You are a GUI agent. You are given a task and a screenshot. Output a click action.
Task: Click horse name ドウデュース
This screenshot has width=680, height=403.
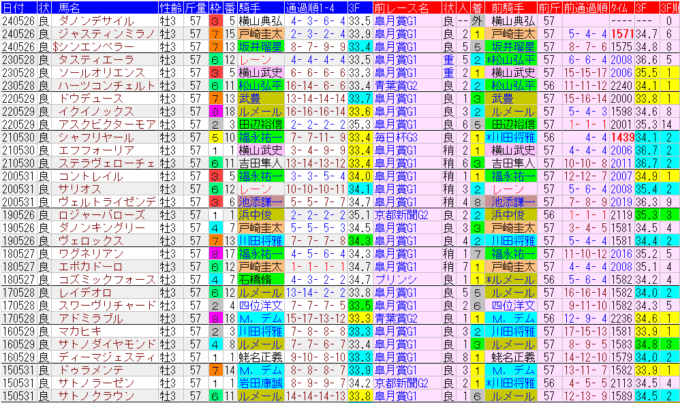point(91,98)
